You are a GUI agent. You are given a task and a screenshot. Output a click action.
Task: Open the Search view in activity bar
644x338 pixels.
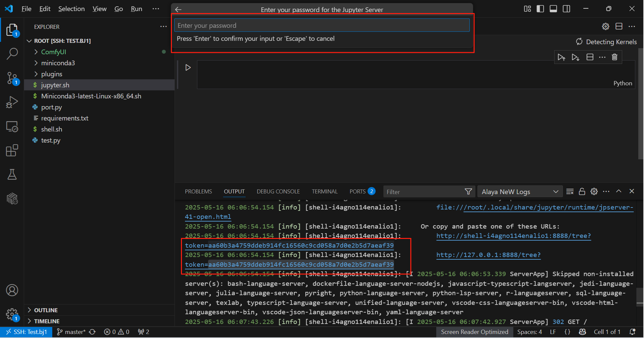pyautogui.click(x=12, y=54)
